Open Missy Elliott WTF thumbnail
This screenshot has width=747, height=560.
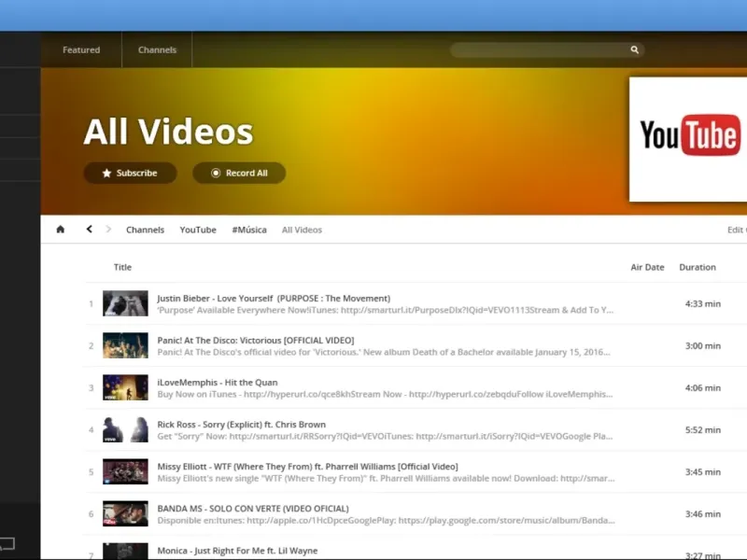[125, 471]
